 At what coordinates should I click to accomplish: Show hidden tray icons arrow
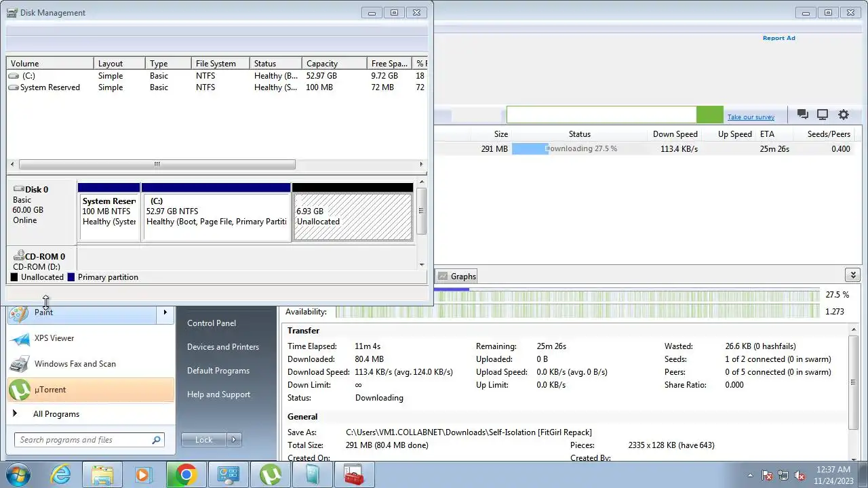[750, 475]
